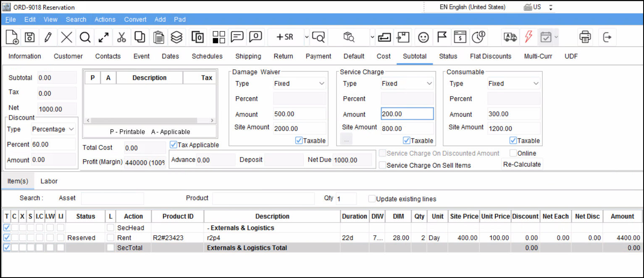Toggle Consumable Taxable checkbox
644x278 pixels.
[513, 141]
